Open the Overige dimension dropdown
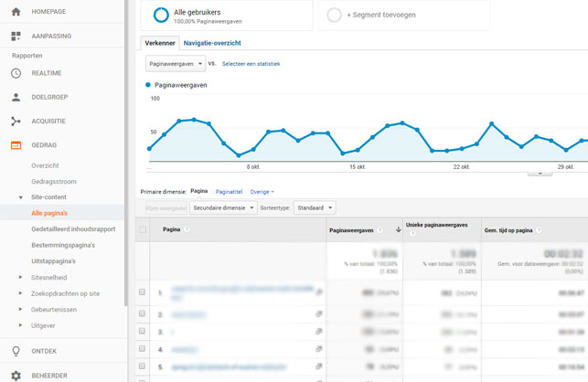The image size is (588, 382). [x=262, y=192]
